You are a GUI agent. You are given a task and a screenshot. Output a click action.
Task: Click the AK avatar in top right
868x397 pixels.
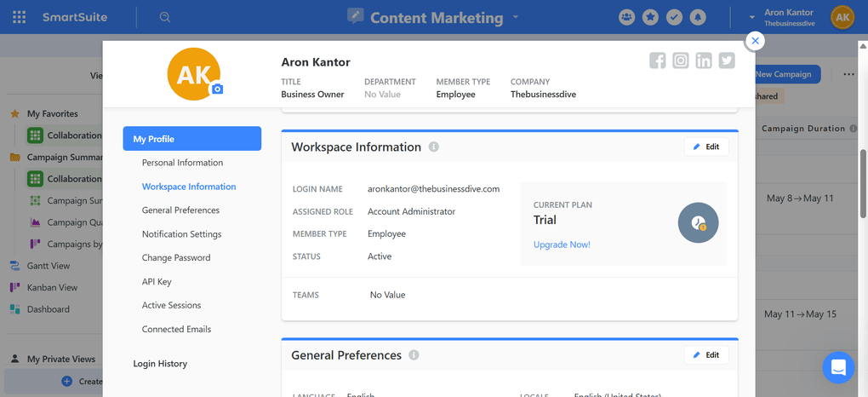coord(842,17)
